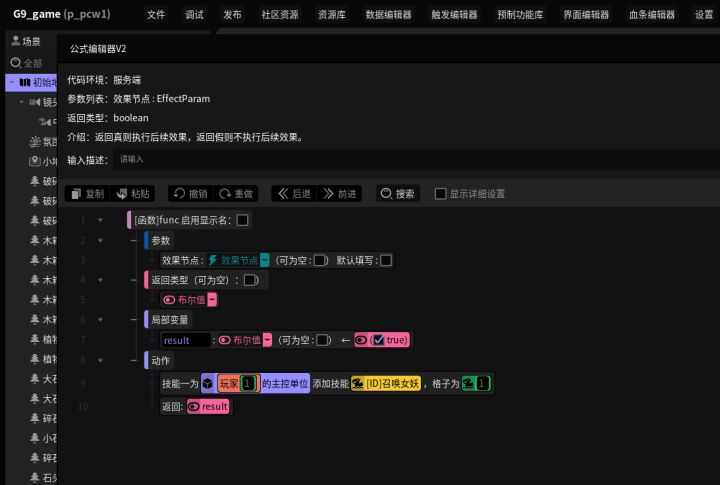Click the 重做 redo button
720x485 pixels.
coord(236,194)
